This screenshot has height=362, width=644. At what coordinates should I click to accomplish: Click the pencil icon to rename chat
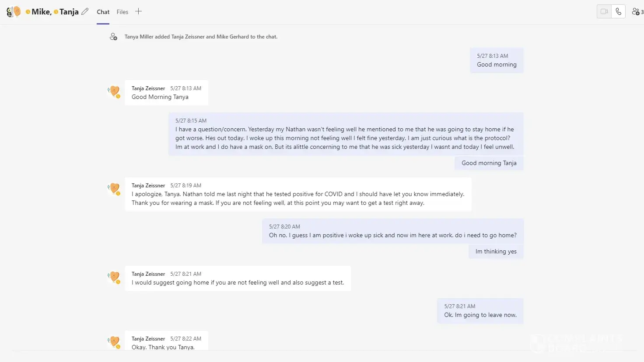[x=85, y=12]
